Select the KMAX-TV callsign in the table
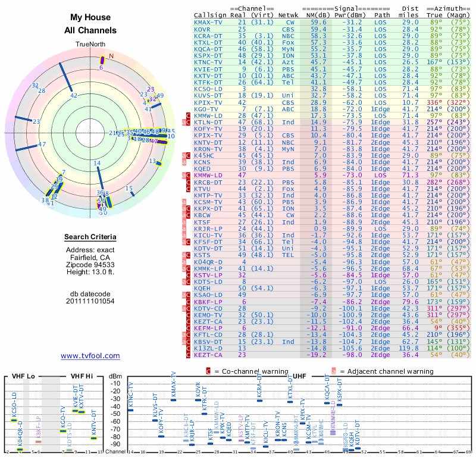This screenshot has width=476, height=457. [x=209, y=22]
